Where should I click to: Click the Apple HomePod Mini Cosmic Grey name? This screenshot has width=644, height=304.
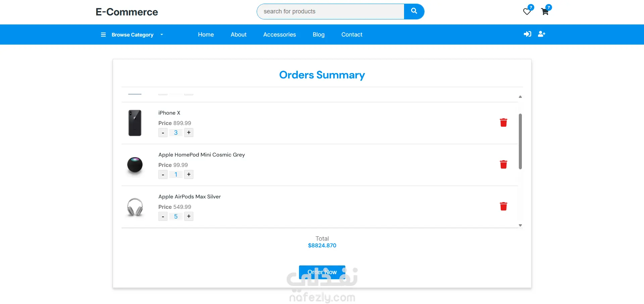(x=202, y=155)
